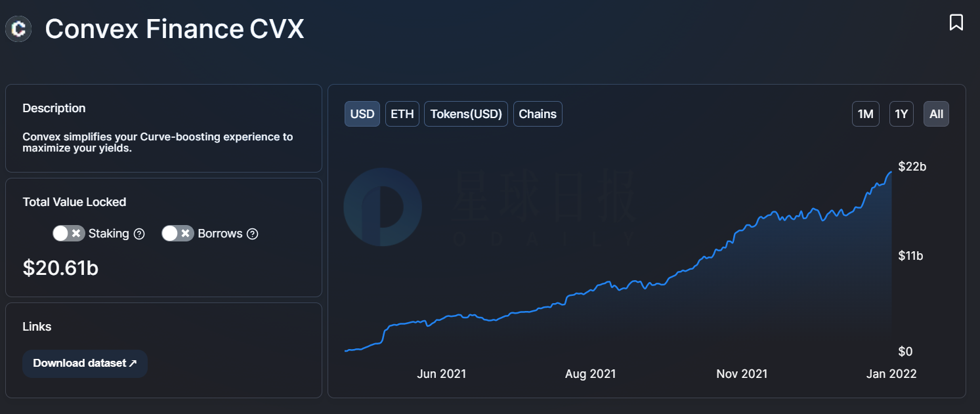The image size is (980, 414).
Task: Enable the Staking toggle
Action: point(69,234)
